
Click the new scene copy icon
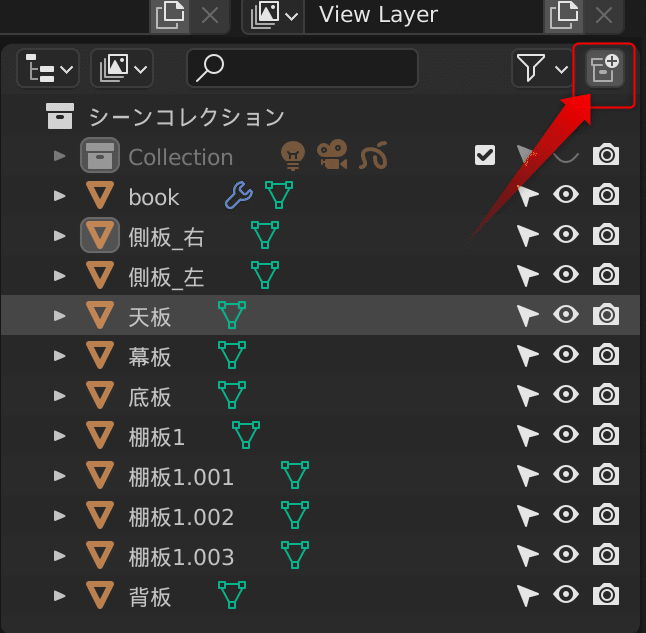[x=169, y=16]
